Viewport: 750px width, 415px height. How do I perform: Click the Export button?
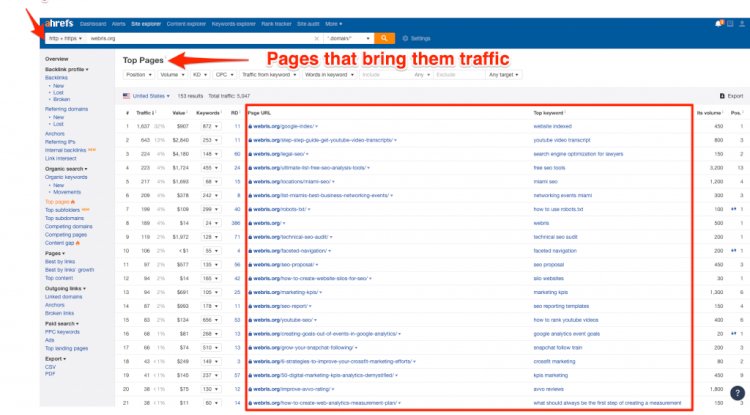click(x=731, y=96)
